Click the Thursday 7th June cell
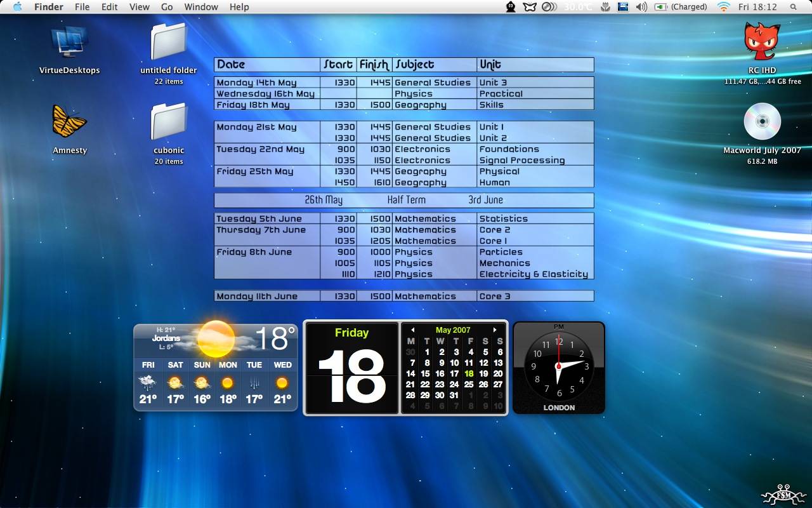812x508 pixels. [267, 230]
